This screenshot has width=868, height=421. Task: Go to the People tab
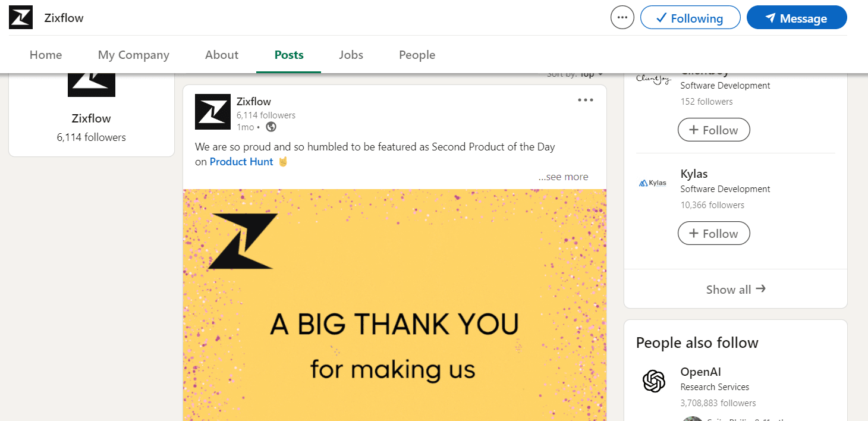[417, 55]
